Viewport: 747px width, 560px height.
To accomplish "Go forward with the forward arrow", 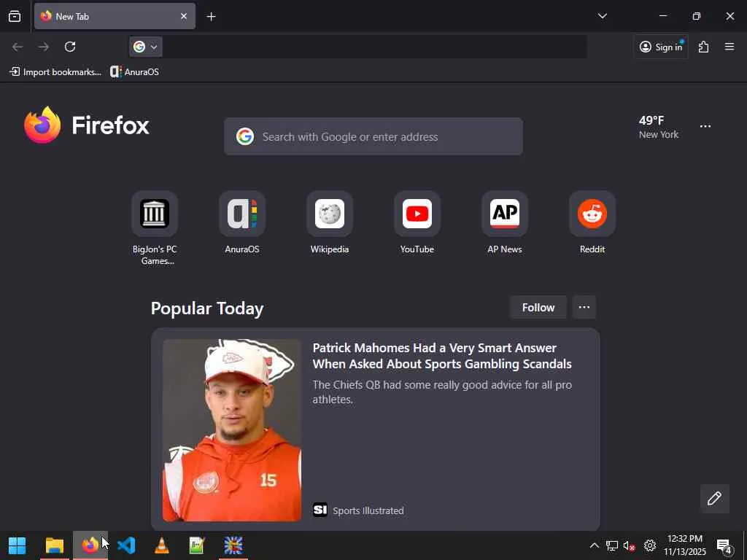I will point(44,47).
